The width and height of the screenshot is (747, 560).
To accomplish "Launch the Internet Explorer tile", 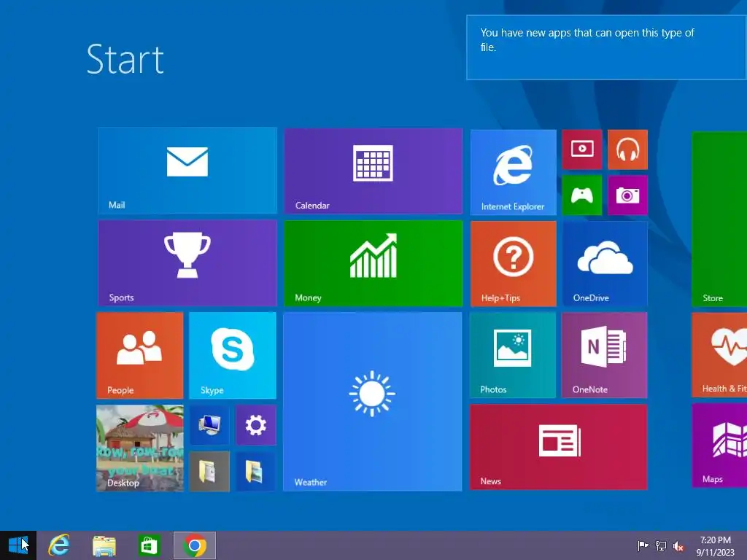I will pos(513,172).
